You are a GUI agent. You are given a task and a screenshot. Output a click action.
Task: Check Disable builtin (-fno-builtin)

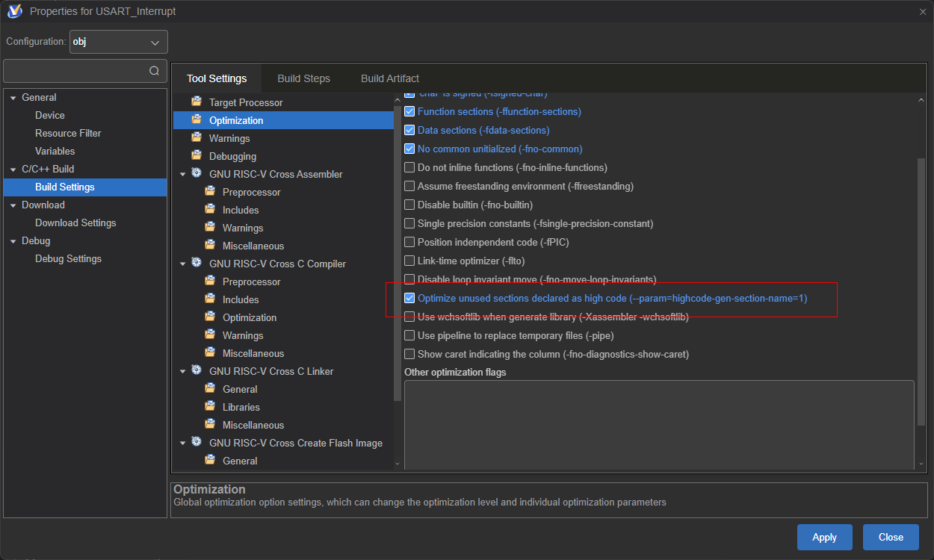[x=409, y=205]
